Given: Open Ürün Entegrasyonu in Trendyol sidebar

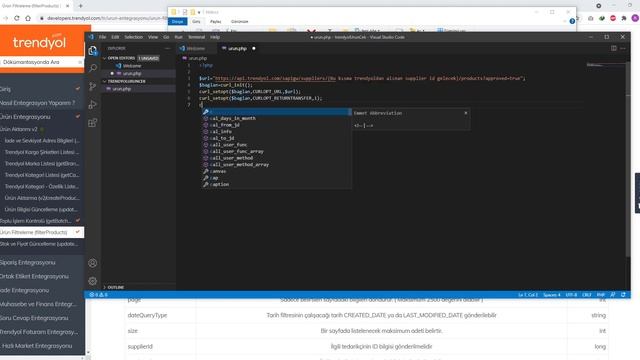Looking at the screenshot, I should (x=26, y=117).
